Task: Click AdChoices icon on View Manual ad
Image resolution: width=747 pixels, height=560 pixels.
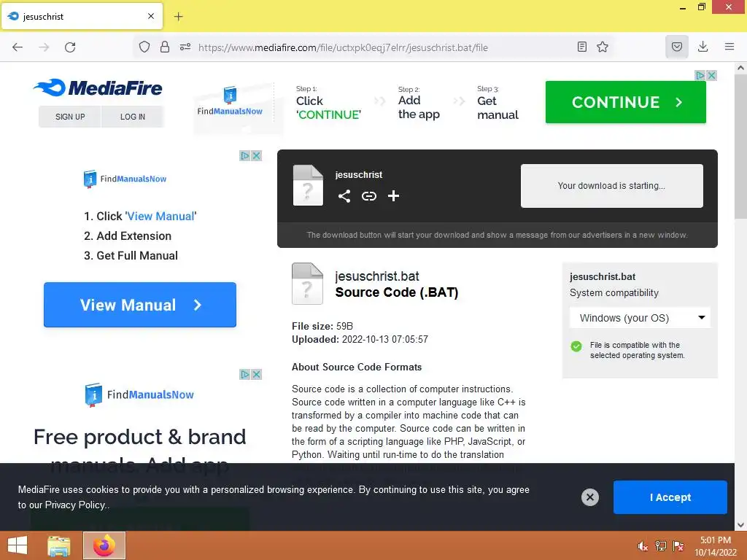Action: pyautogui.click(x=245, y=156)
